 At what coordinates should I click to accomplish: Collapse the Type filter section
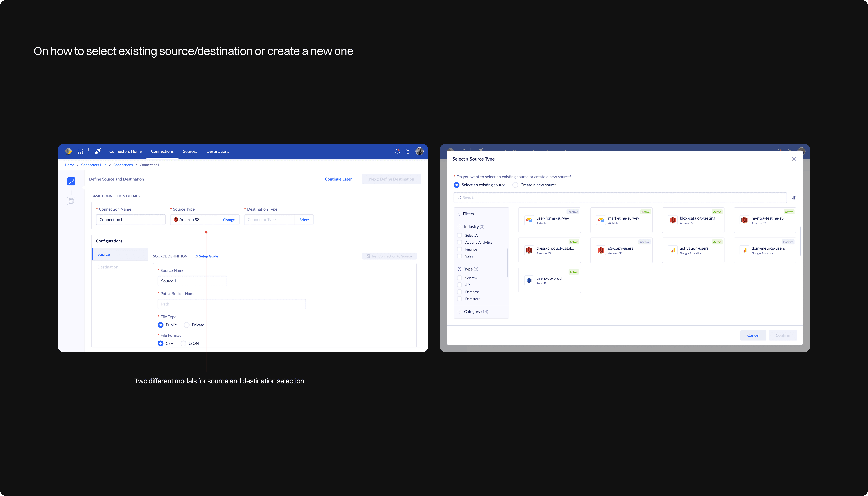[460, 269]
